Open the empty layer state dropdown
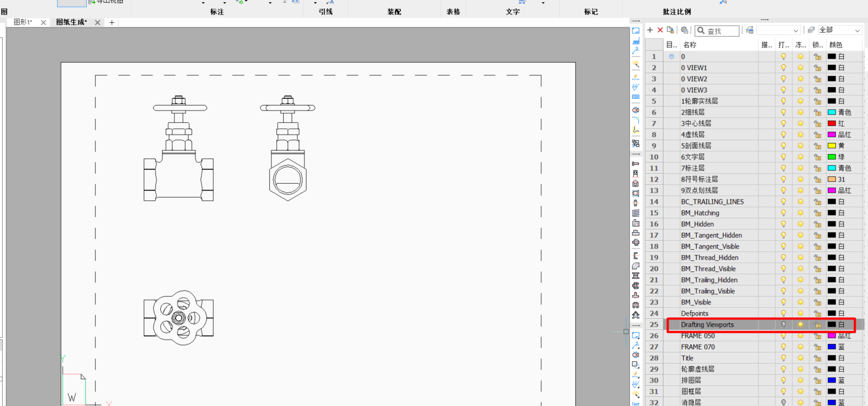868x406 pixels. pos(779,30)
